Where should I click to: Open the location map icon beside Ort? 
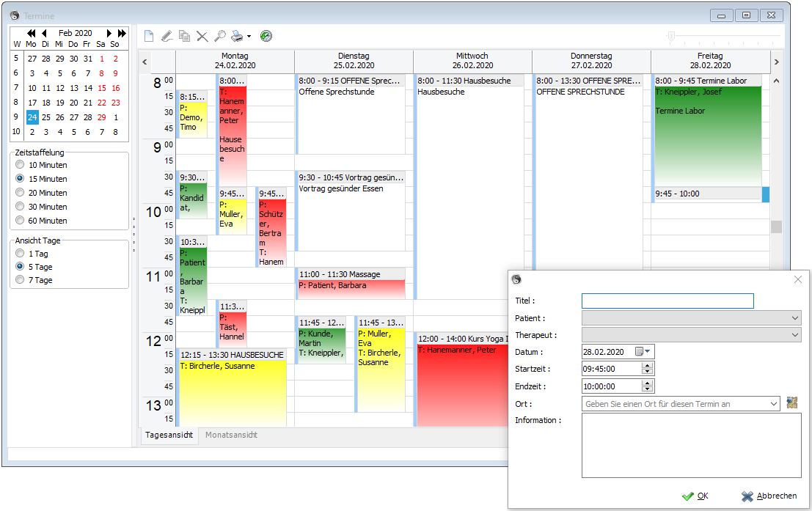(791, 402)
